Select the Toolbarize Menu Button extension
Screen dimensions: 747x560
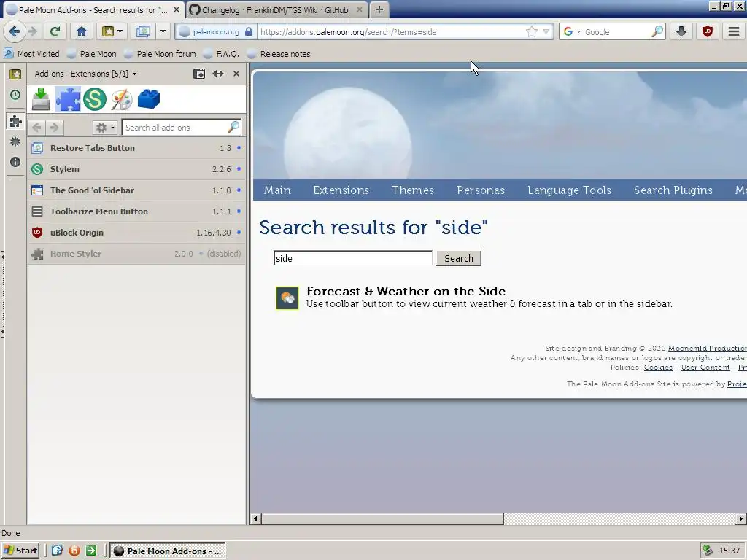[x=136, y=211]
